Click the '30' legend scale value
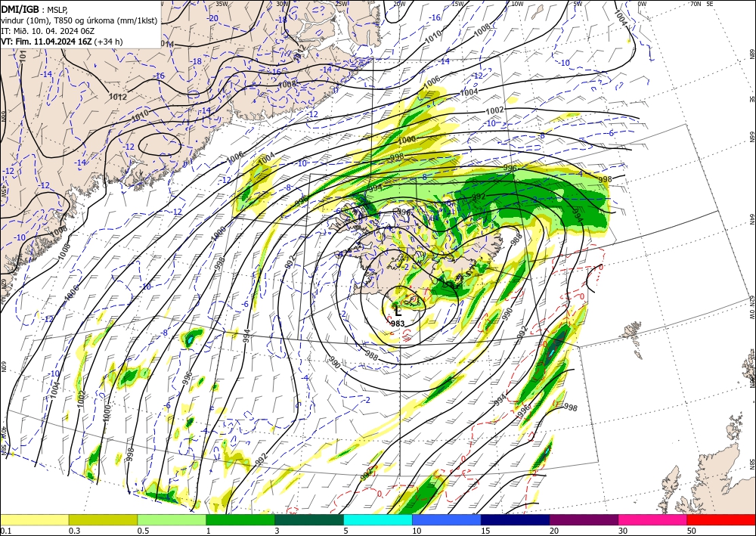Image resolution: width=756 pixels, height=536 pixels. [x=624, y=531]
